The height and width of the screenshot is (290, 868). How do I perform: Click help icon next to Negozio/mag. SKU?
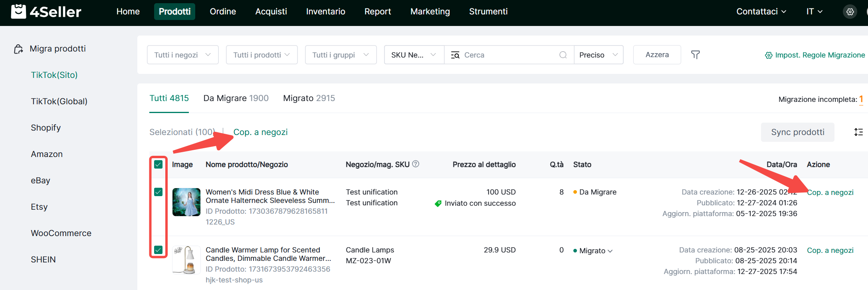point(416,164)
